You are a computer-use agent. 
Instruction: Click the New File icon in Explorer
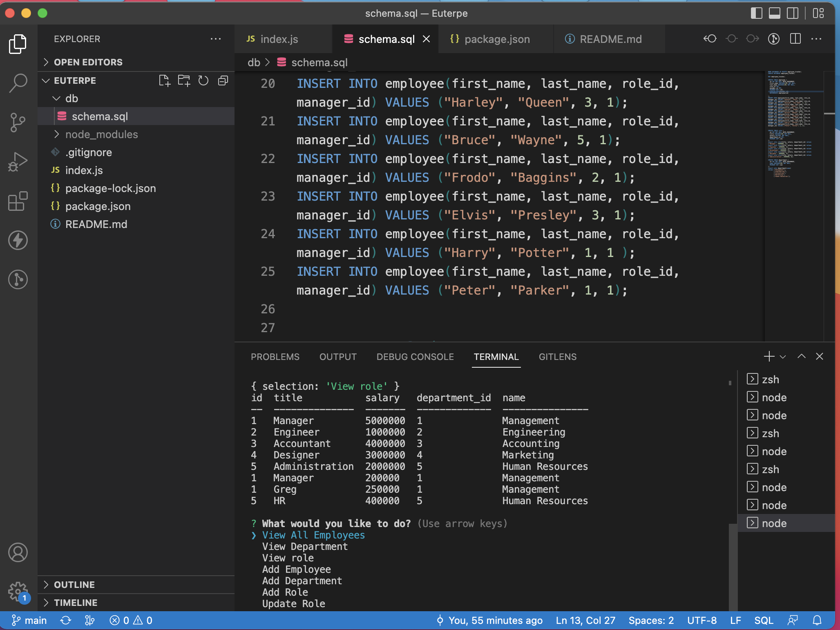pyautogui.click(x=165, y=80)
